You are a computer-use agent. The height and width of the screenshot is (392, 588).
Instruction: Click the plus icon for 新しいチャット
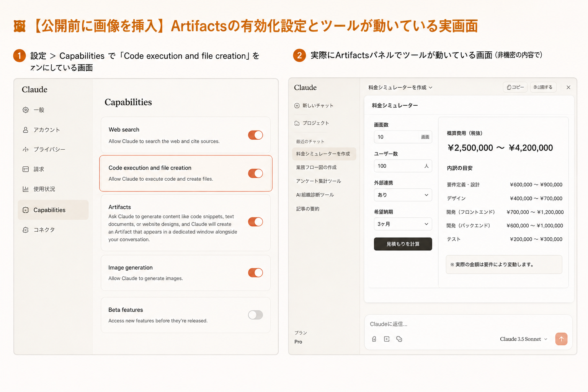(x=297, y=106)
